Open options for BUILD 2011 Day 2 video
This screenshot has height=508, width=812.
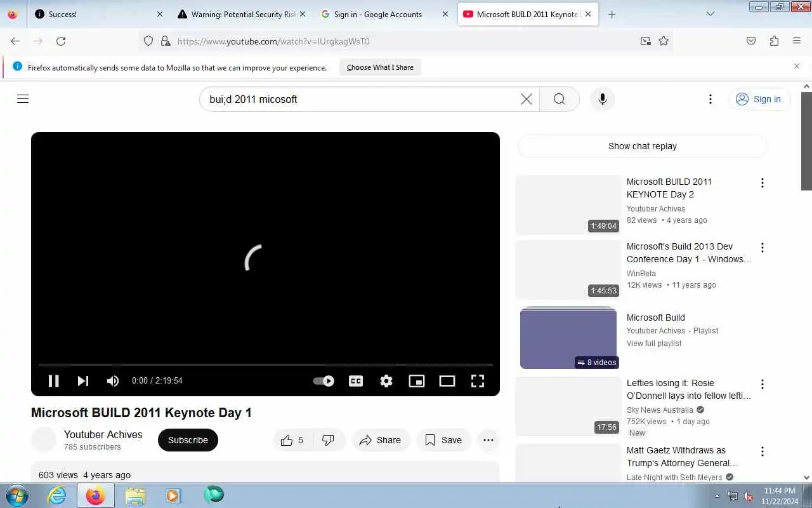click(x=763, y=183)
